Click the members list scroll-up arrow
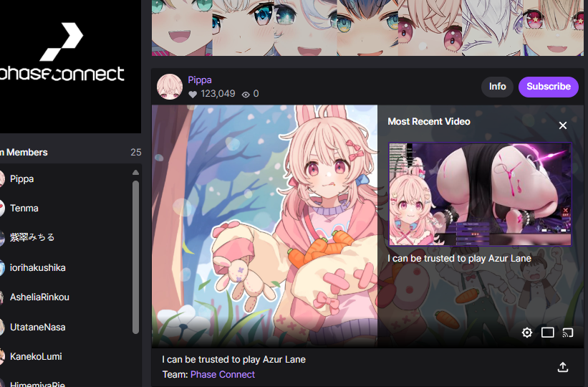 point(136,172)
